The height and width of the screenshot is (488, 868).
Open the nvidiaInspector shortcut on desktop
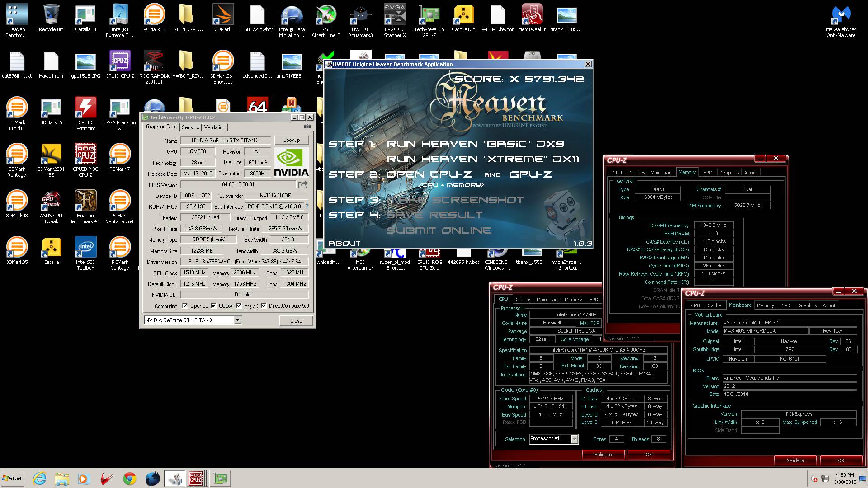coord(566,259)
